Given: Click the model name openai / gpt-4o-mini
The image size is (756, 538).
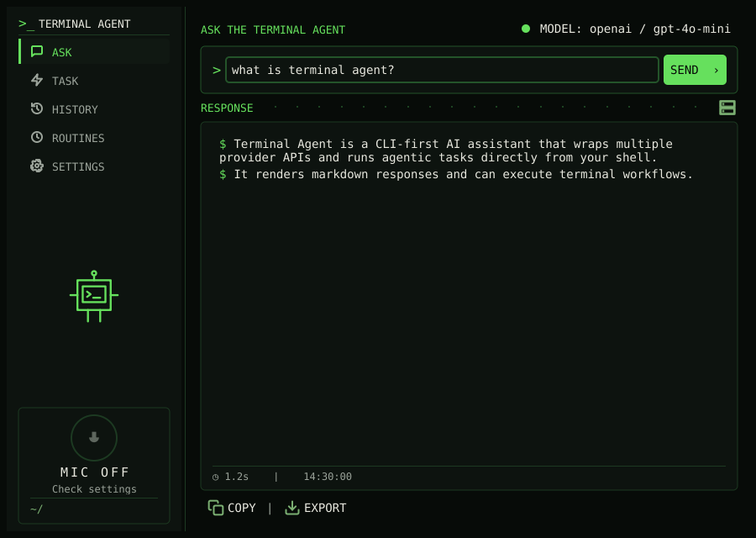Looking at the screenshot, I should (659, 29).
